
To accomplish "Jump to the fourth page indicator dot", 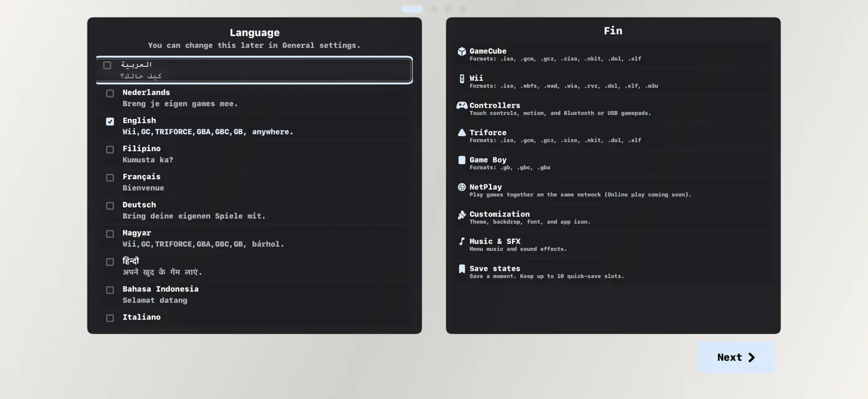I will pos(463,9).
